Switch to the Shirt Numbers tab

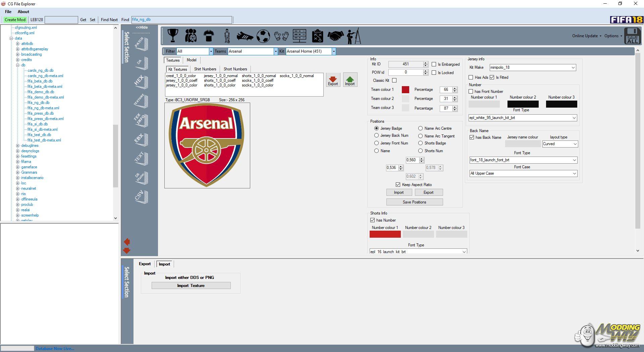205,69
